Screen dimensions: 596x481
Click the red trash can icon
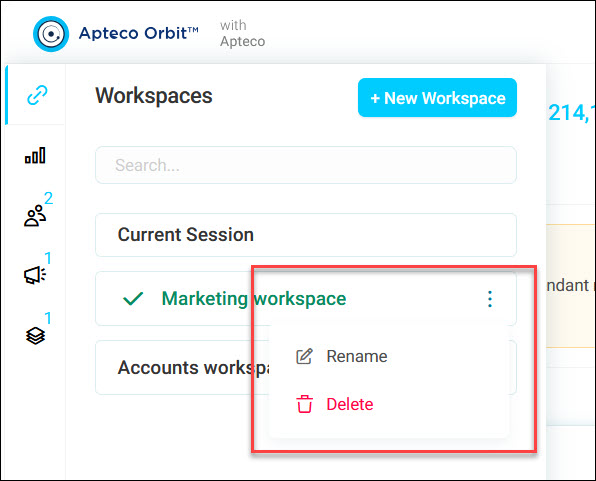coord(304,404)
